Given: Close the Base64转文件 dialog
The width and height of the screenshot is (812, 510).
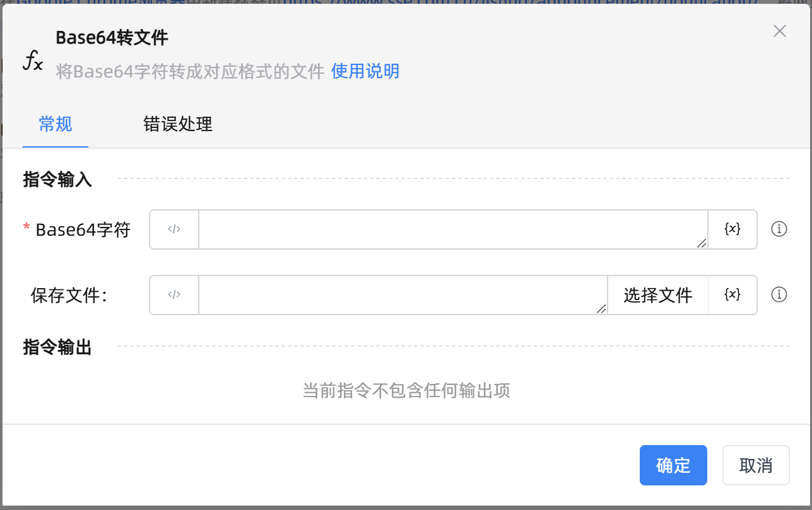Looking at the screenshot, I should pyautogui.click(x=780, y=32).
